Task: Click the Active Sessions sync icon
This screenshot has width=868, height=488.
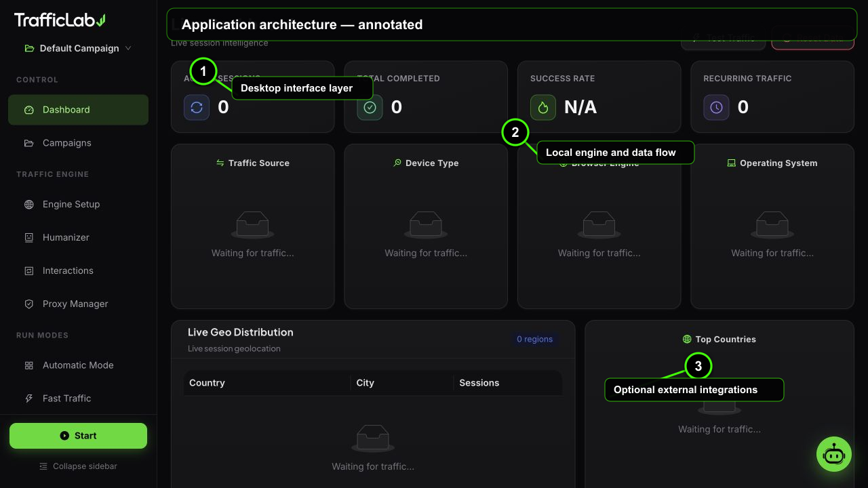Action: pyautogui.click(x=197, y=107)
